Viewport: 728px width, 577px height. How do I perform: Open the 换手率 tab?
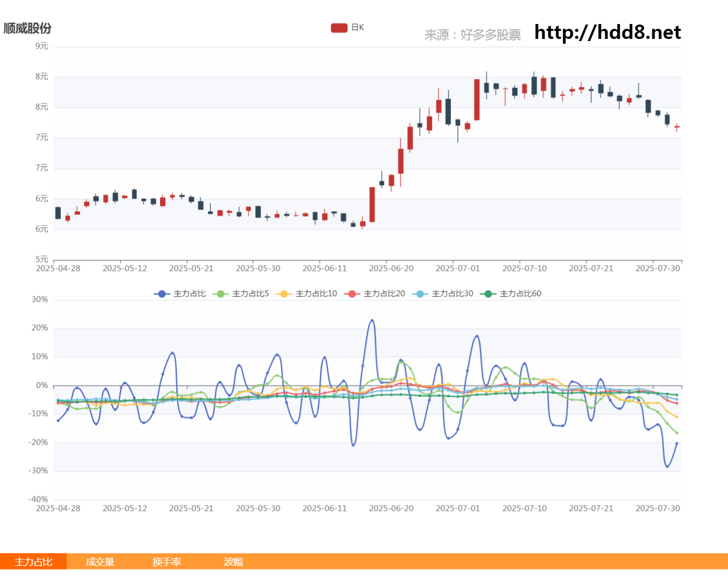click(x=166, y=562)
